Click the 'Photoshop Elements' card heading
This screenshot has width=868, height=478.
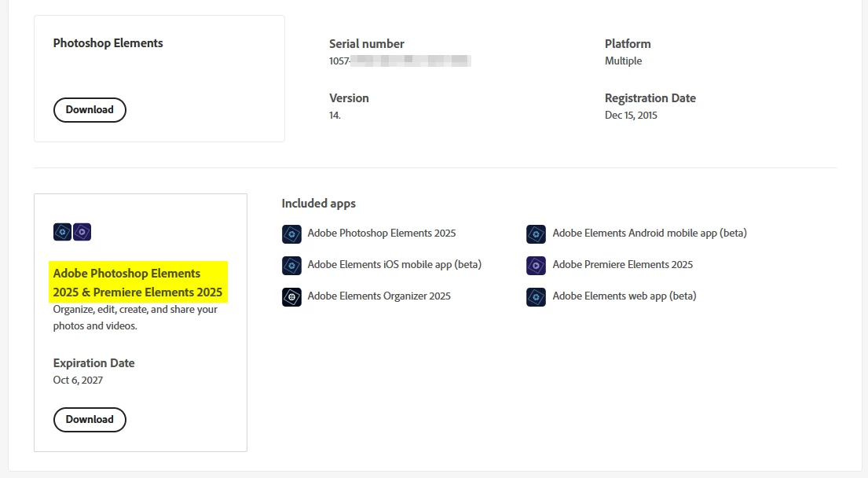click(108, 43)
